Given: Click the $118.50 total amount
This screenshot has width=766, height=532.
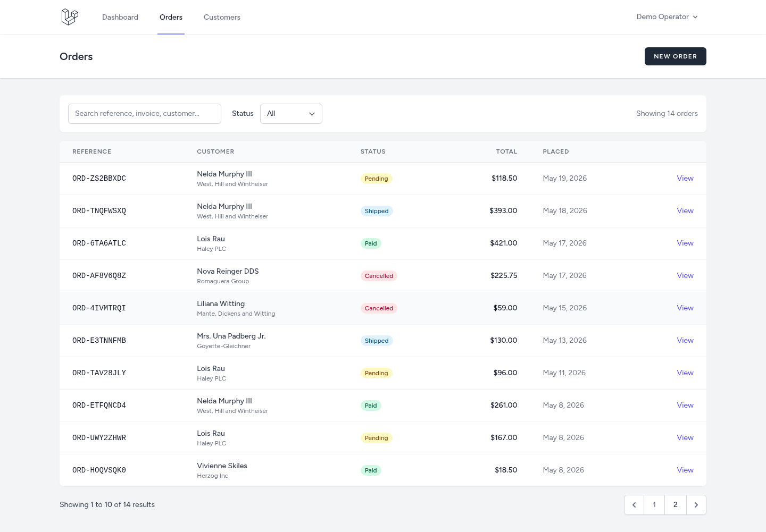Looking at the screenshot, I should click(x=504, y=179).
